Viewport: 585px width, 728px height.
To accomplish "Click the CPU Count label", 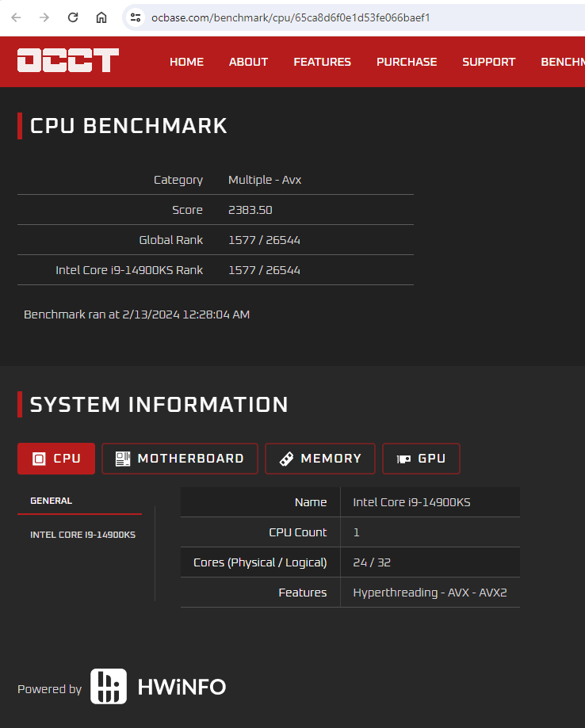I will click(x=298, y=532).
